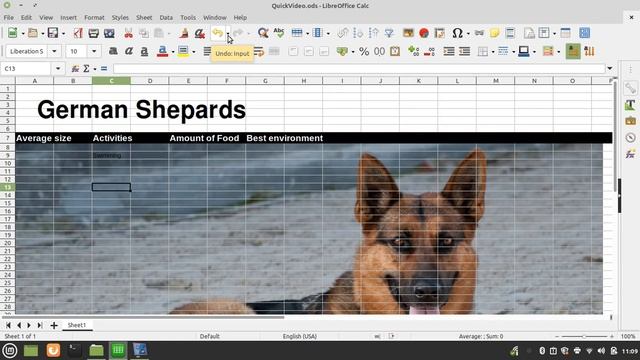The image size is (640, 360).
Task: Click the Cut scissors icon
Action: [129, 33]
